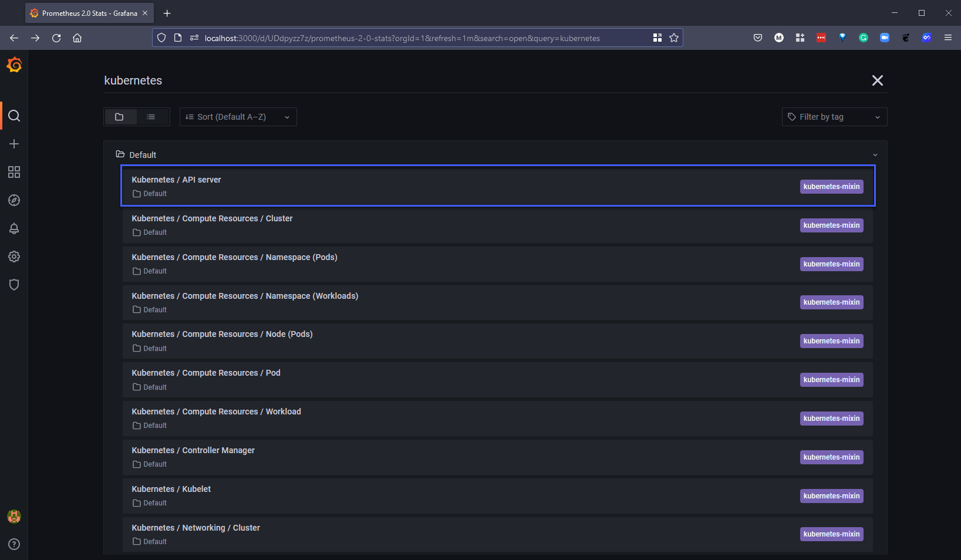This screenshot has width=961, height=560.
Task: Open the Create plus icon in sidebar
Action: 14,144
